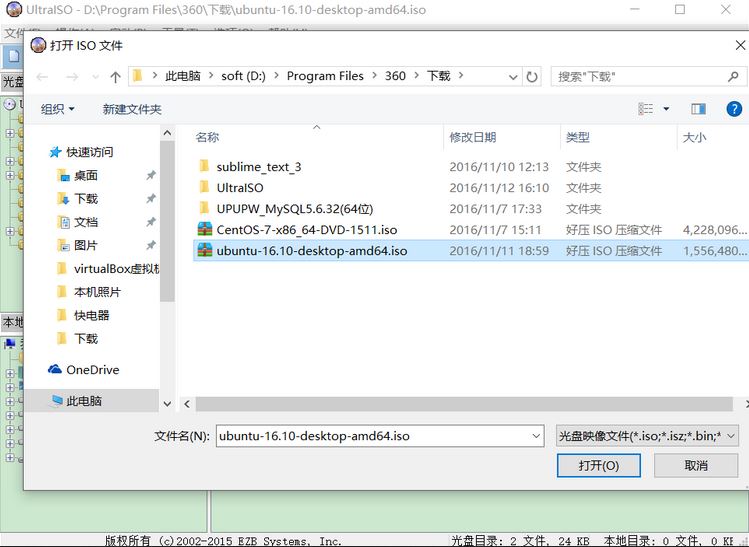Sort by 修改日期 column header
This screenshot has width=749, height=547.
coord(472,138)
